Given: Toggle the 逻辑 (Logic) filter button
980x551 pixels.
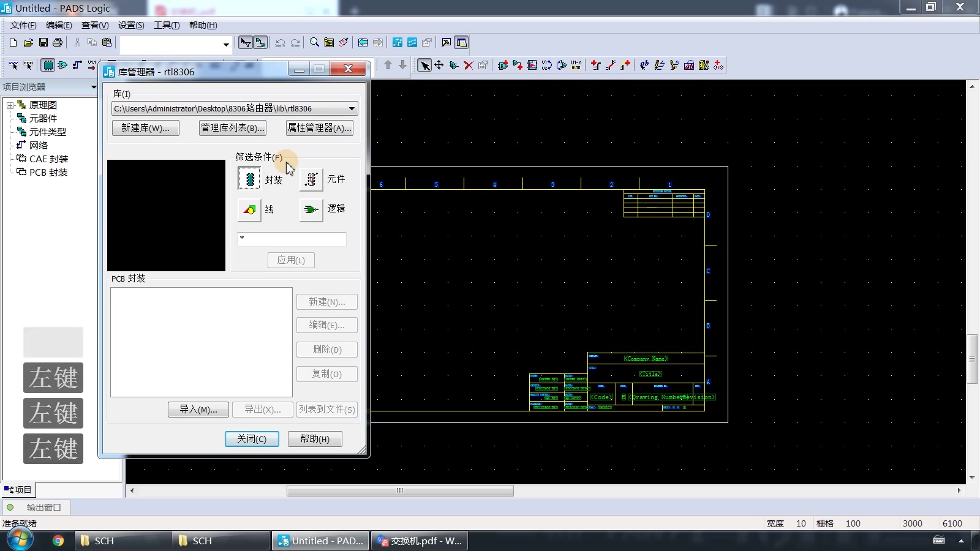Looking at the screenshot, I should click(311, 209).
